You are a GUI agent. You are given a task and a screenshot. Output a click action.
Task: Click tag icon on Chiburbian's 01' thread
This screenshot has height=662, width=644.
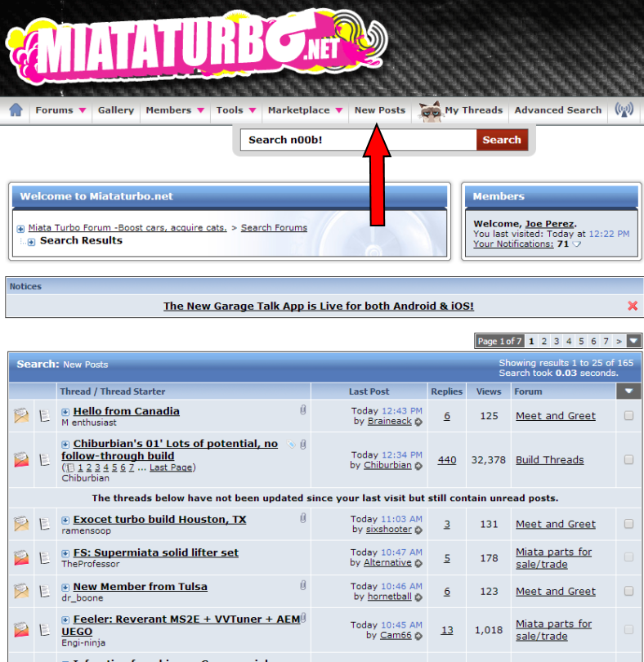coord(291,444)
